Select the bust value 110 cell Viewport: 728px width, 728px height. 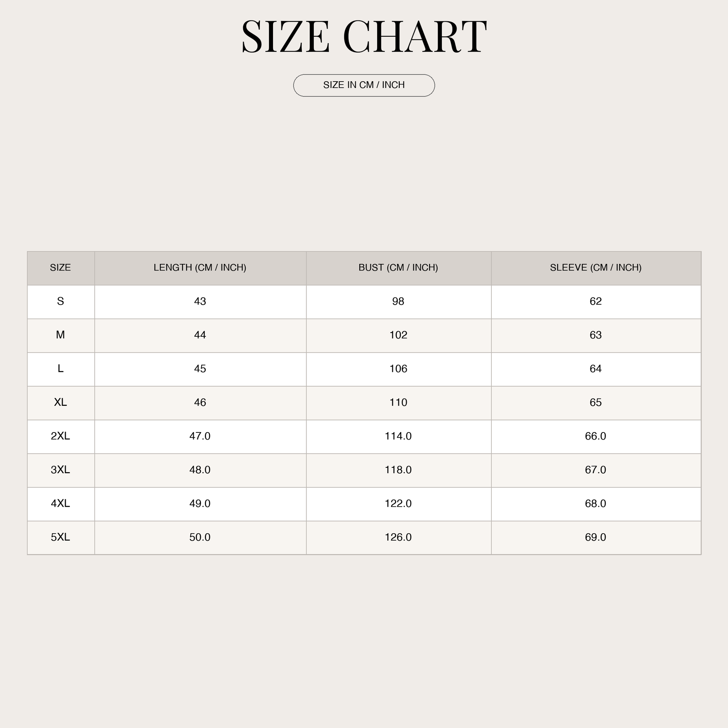[x=398, y=403]
